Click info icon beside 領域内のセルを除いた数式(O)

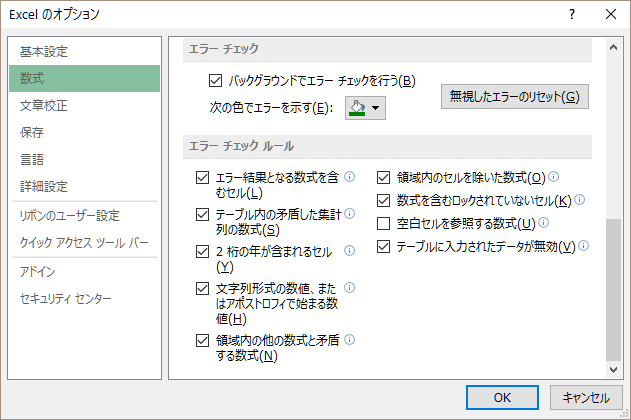554,177
